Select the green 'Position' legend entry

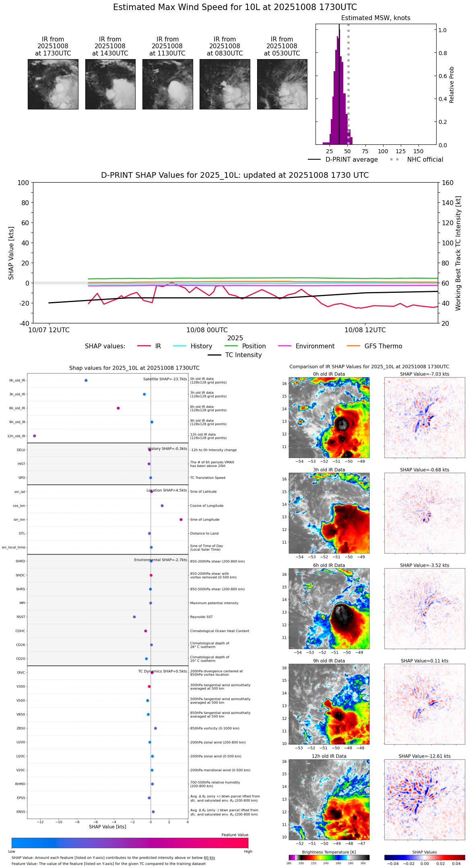245,346
